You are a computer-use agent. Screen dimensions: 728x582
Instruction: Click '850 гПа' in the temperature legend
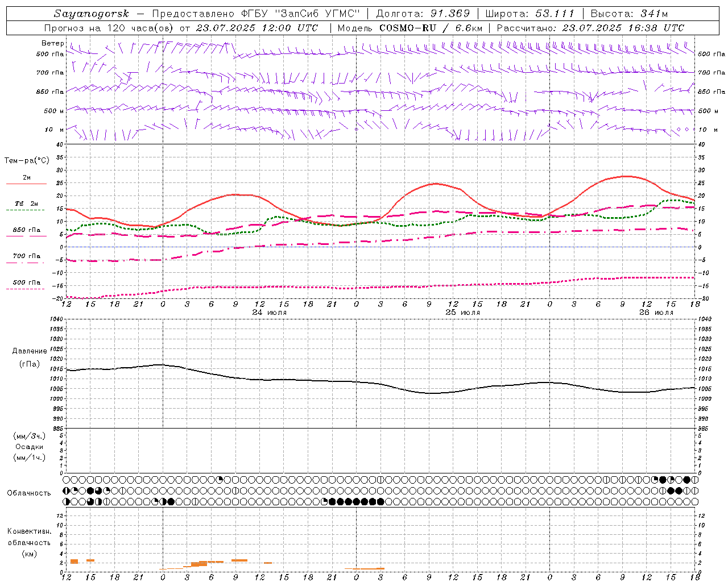tap(27, 230)
